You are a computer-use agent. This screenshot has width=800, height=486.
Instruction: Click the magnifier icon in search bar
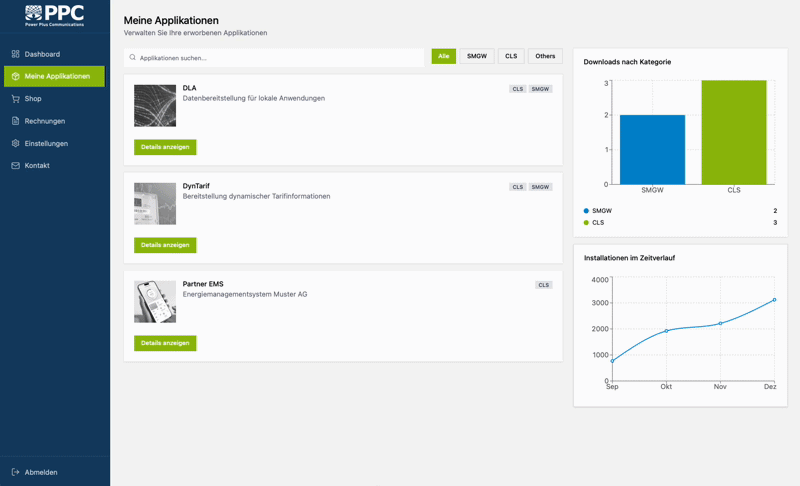(x=133, y=58)
